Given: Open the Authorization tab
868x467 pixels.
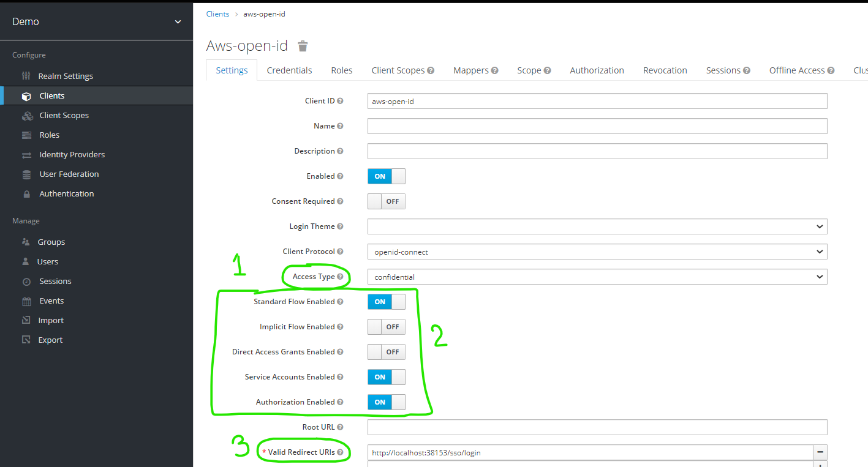Looking at the screenshot, I should (x=596, y=70).
